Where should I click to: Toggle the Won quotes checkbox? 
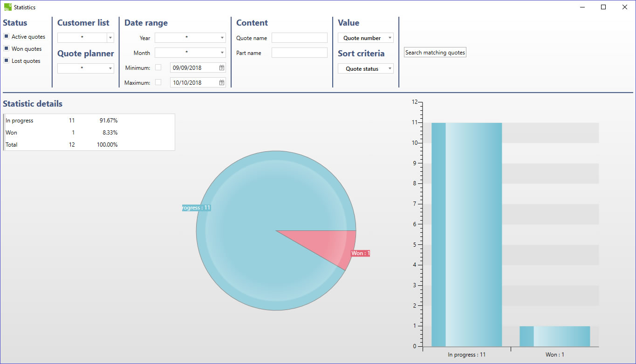[x=7, y=48]
